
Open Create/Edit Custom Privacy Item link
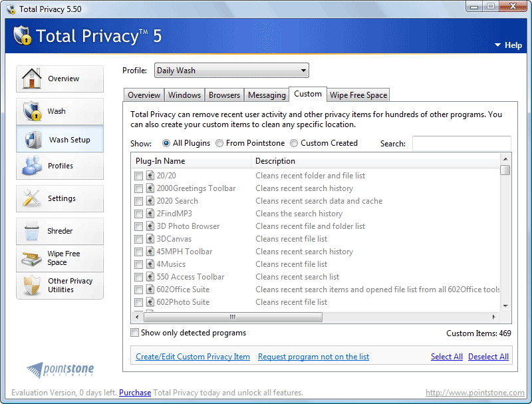pos(193,357)
